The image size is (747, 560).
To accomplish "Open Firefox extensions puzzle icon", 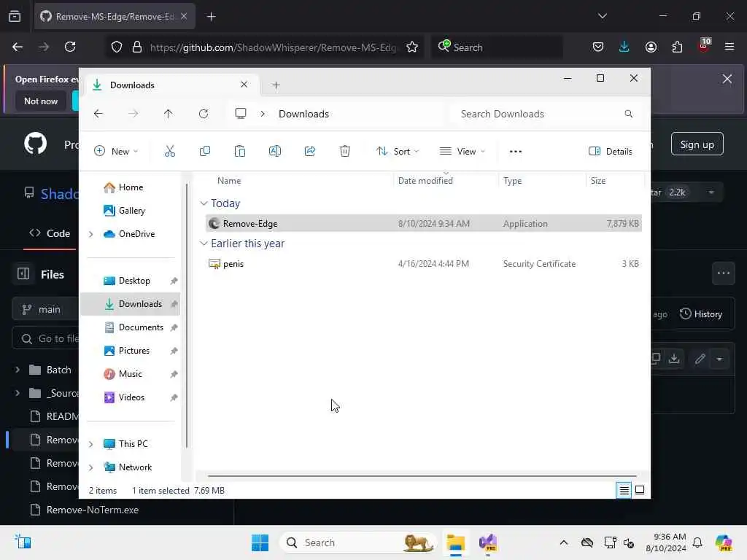I will 677,47.
